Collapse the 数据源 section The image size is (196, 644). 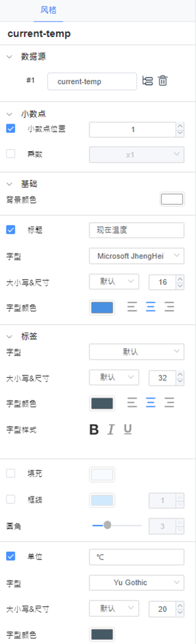point(10,57)
